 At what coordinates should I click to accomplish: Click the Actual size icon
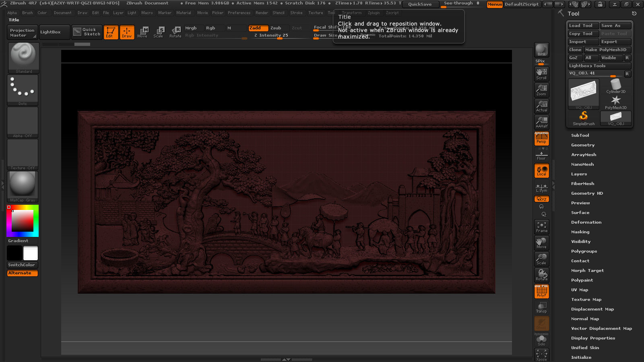click(541, 106)
